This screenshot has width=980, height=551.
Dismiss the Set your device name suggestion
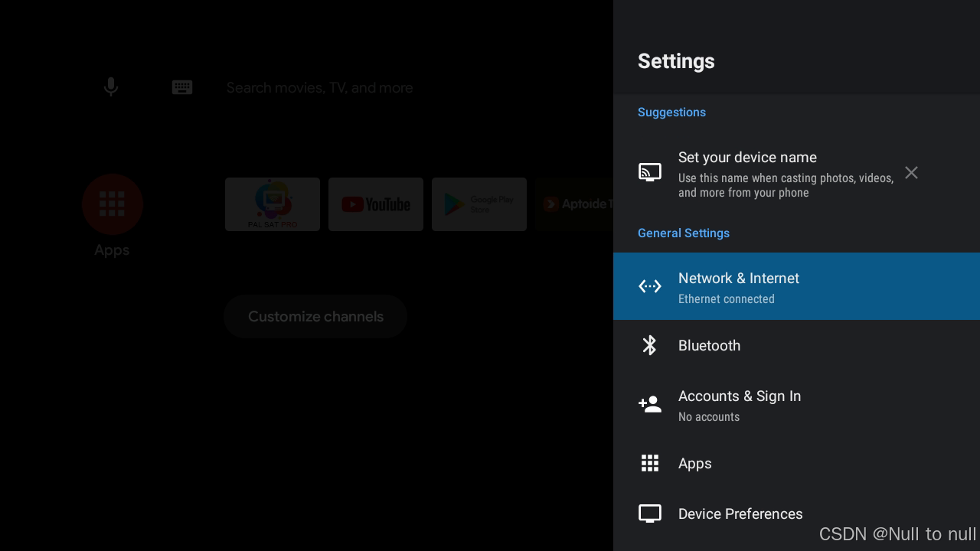[911, 172]
